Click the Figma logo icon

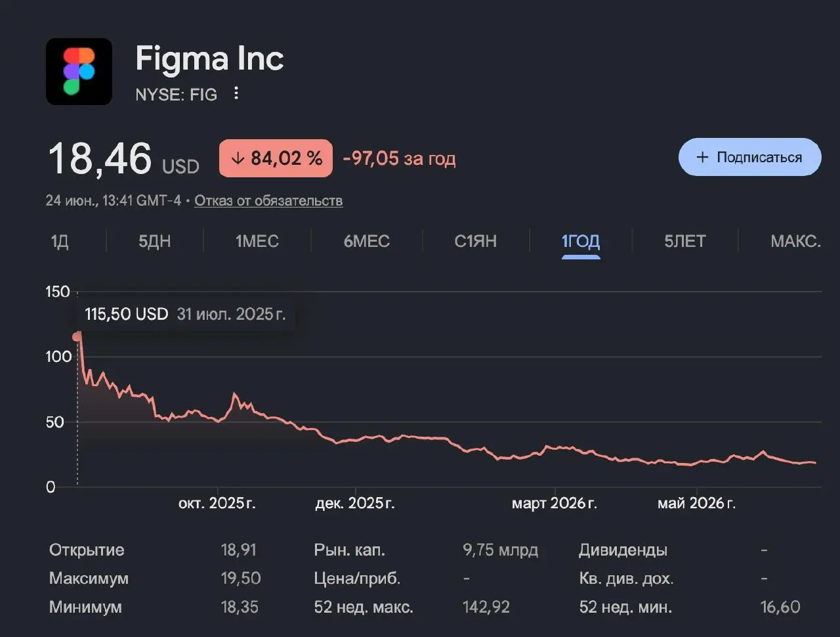pyautogui.click(x=79, y=71)
